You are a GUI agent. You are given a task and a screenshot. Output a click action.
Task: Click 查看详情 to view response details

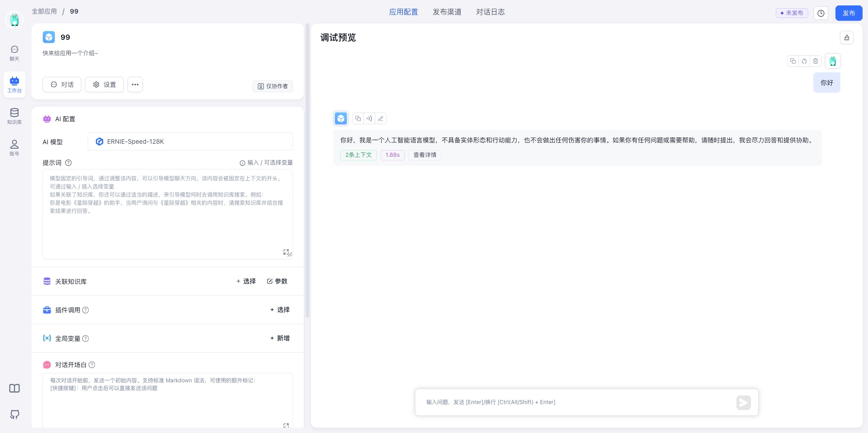(x=425, y=155)
